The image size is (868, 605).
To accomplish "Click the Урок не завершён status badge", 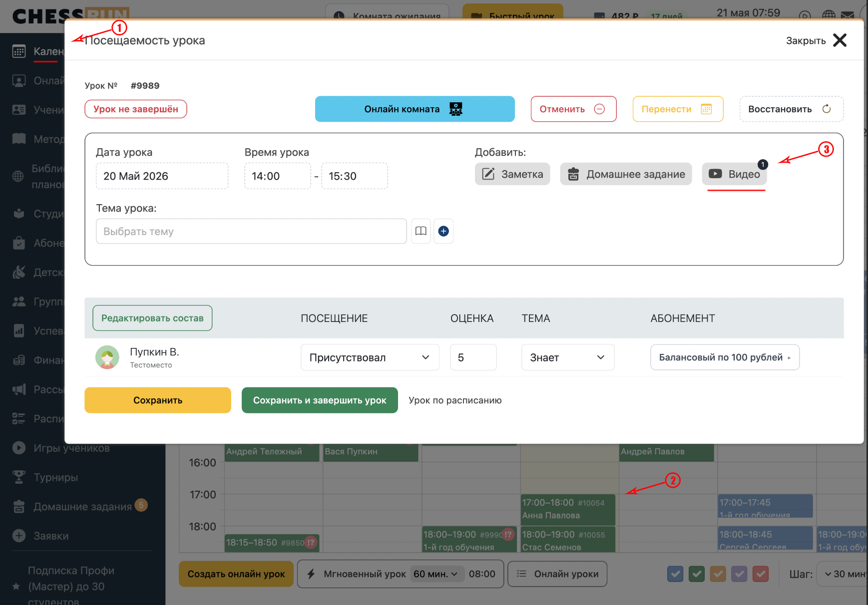I will coord(136,109).
